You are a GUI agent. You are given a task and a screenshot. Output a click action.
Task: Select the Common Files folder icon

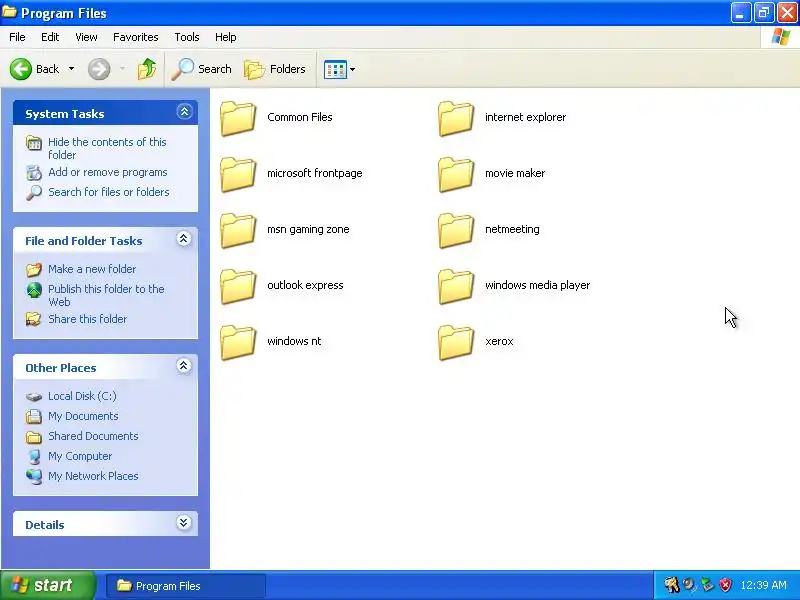point(238,118)
